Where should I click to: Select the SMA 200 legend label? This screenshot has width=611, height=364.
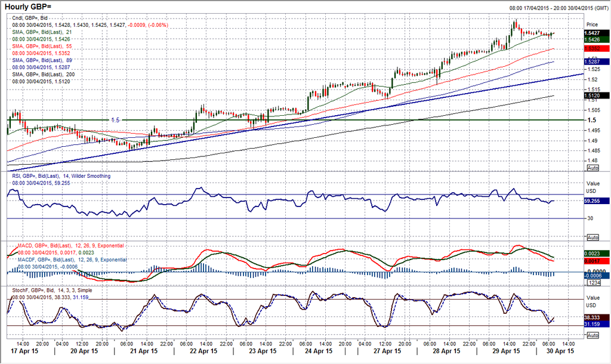[44, 75]
